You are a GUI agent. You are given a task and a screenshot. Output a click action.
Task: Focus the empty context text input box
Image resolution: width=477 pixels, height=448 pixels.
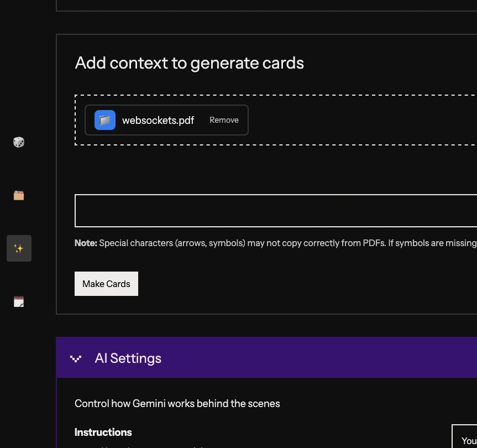pos(275,211)
